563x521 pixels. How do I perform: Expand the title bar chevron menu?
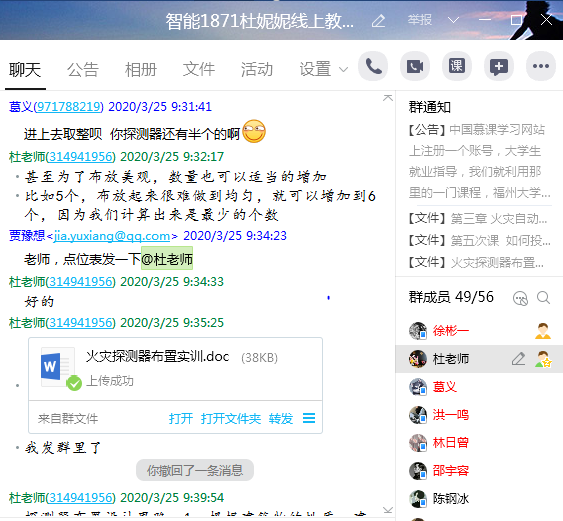(x=453, y=20)
